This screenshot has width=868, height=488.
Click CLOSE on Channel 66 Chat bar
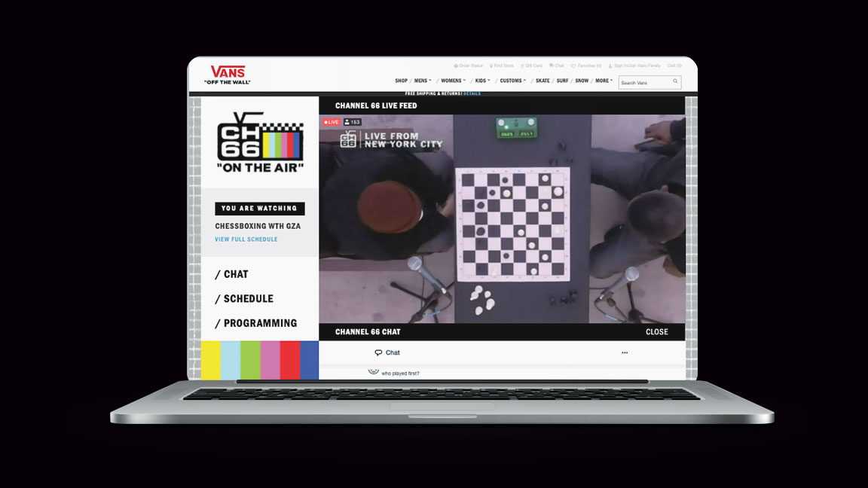pos(656,332)
